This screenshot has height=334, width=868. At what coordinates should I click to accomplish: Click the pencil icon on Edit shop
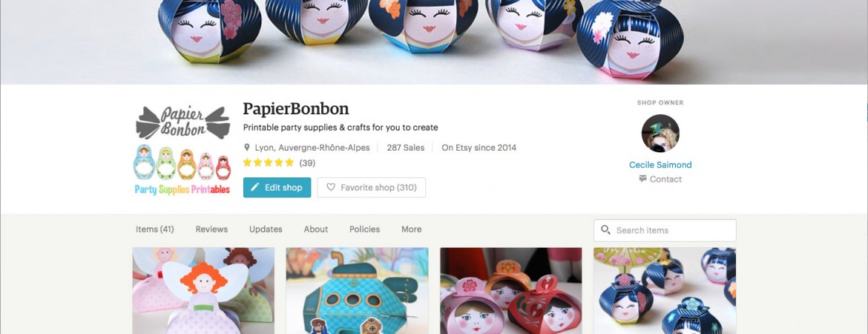click(x=255, y=188)
